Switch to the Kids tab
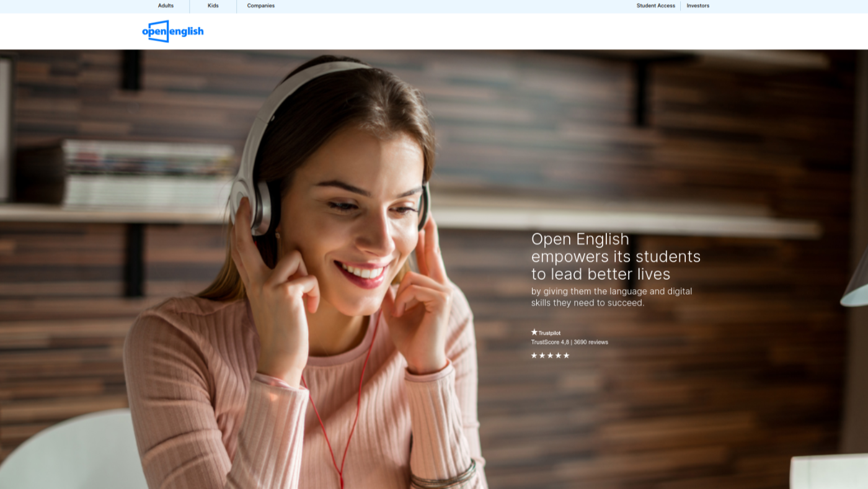Viewport: 868px width, 489px height. [x=213, y=6]
